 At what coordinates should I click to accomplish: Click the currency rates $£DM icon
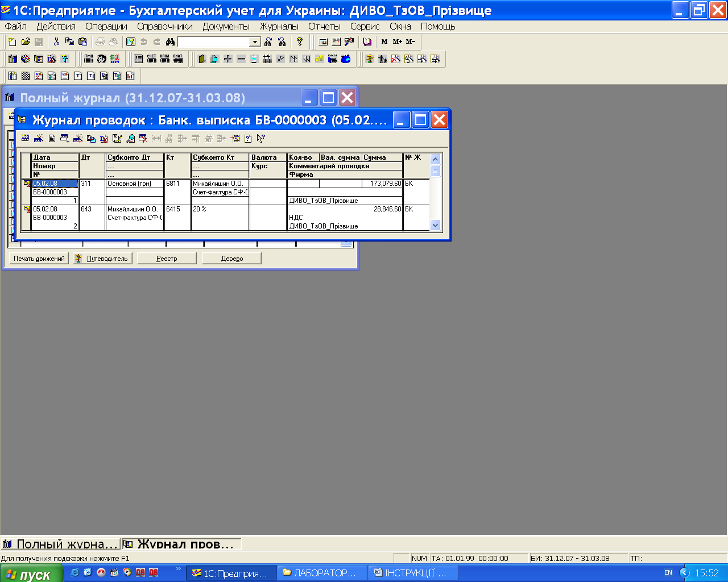[x=115, y=59]
